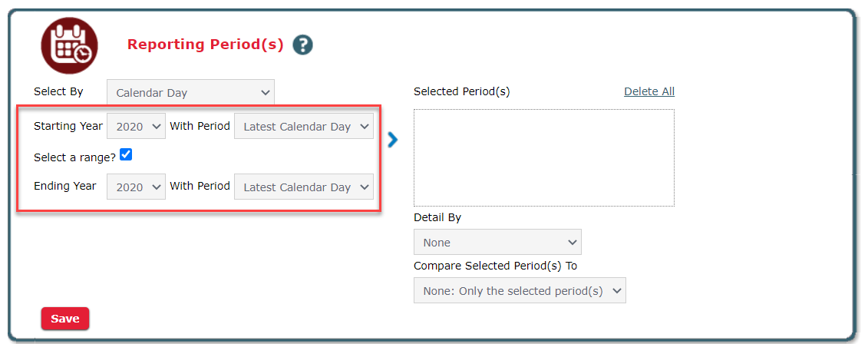The width and height of the screenshot is (868, 344).
Task: Open the Detail By dropdown
Action: pos(497,242)
